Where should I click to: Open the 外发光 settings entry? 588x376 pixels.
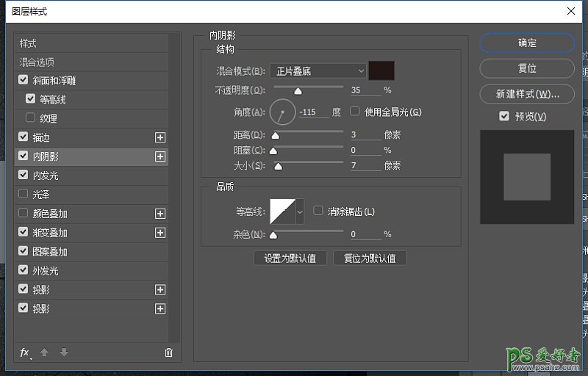coord(45,271)
